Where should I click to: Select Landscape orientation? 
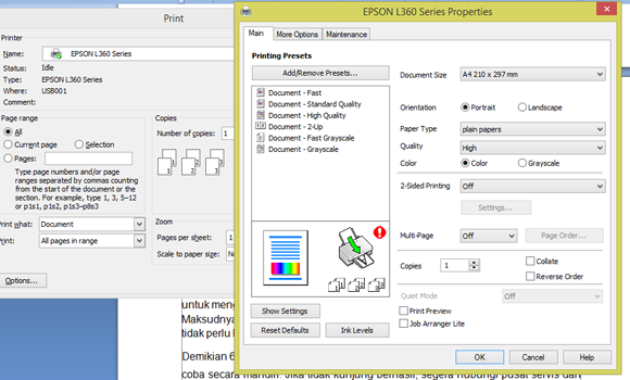click(x=522, y=107)
